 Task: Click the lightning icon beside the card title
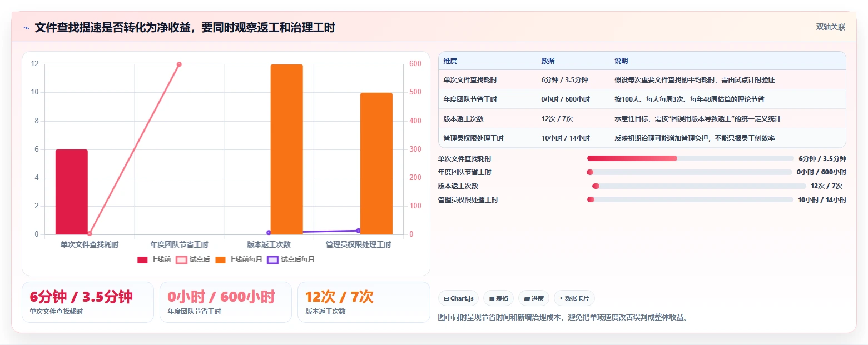(x=26, y=28)
